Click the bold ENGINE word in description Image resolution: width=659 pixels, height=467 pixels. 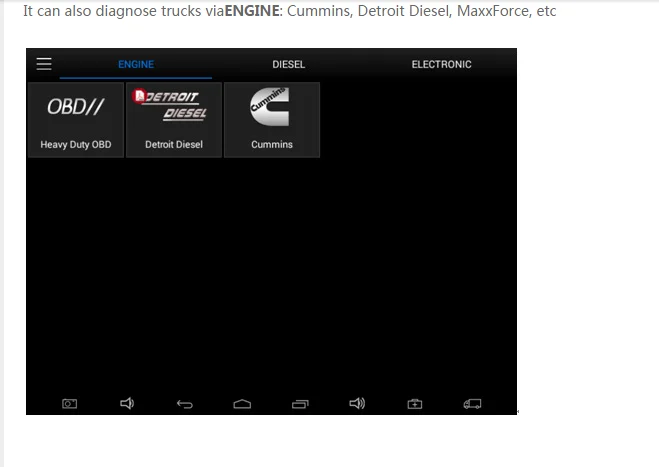point(252,11)
